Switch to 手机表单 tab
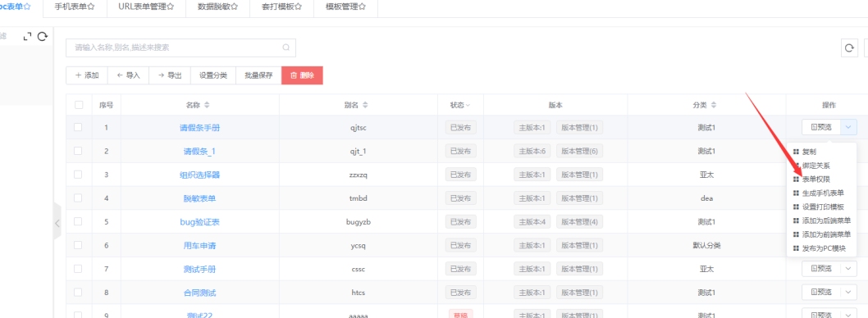Screen dimensions: 868x318 (x=74, y=7)
